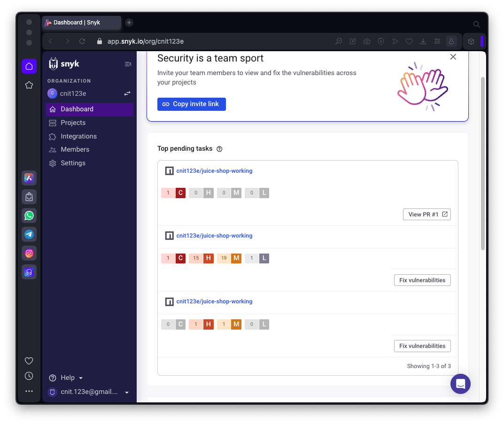The height and width of the screenshot is (424, 504).
Task: Copy the team invite link
Action: 192,104
